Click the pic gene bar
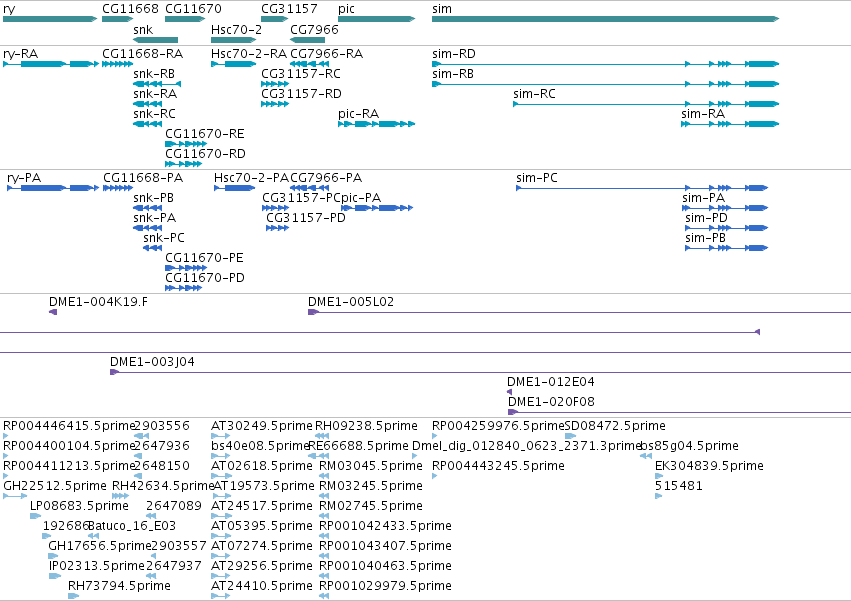The image size is (851, 601). (377, 19)
